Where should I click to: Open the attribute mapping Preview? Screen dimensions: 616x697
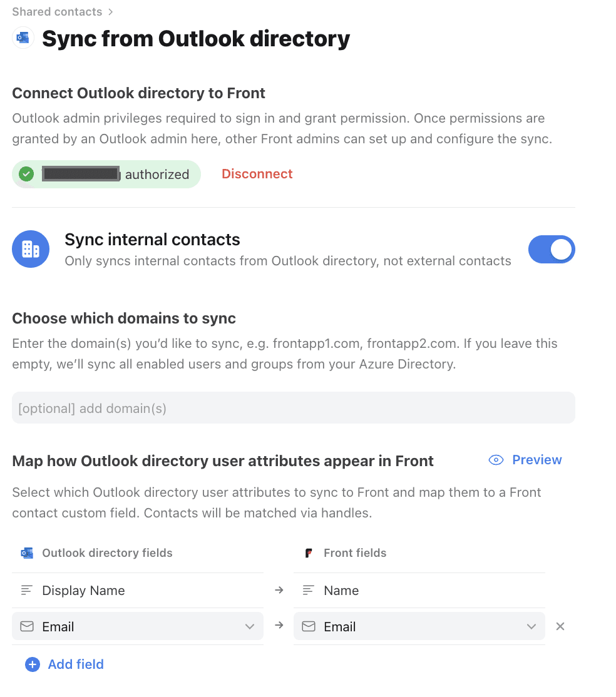537,460
